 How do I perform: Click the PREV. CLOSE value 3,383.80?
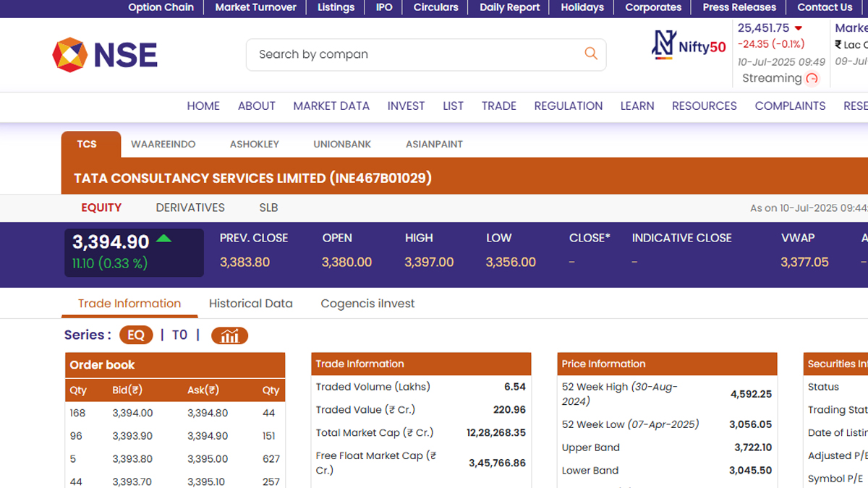244,262
